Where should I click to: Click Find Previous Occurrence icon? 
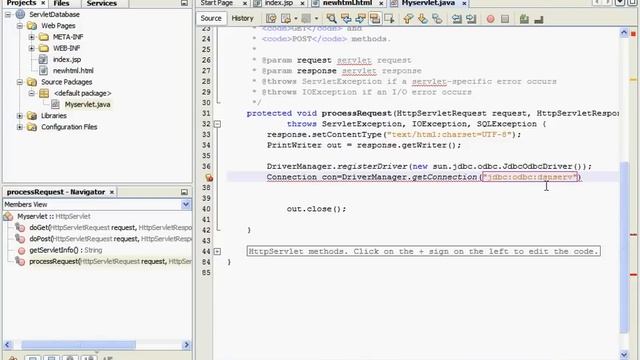pos(346,19)
